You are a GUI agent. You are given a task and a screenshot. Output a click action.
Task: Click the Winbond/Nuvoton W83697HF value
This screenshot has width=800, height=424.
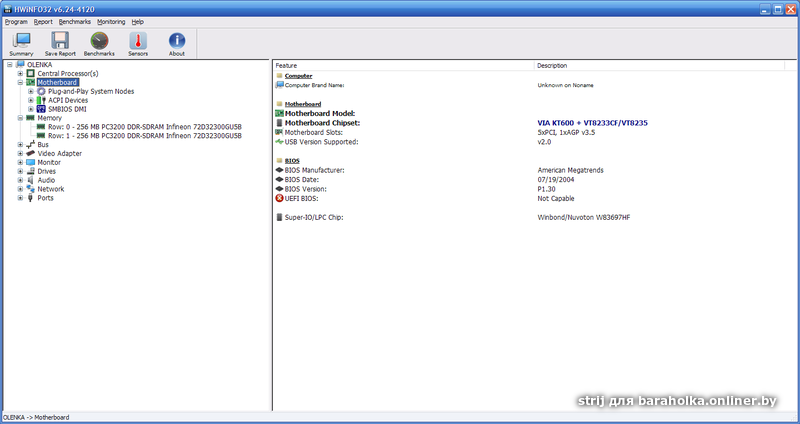pyautogui.click(x=584, y=217)
